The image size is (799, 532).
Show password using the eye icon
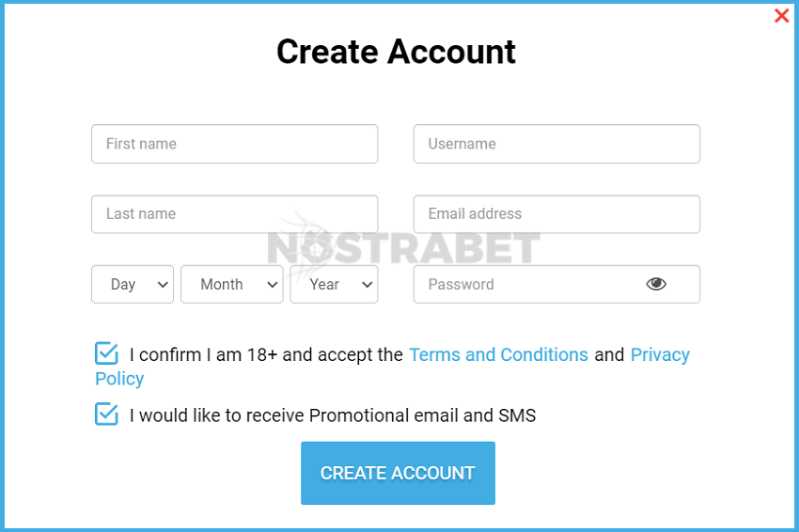pyautogui.click(x=656, y=284)
